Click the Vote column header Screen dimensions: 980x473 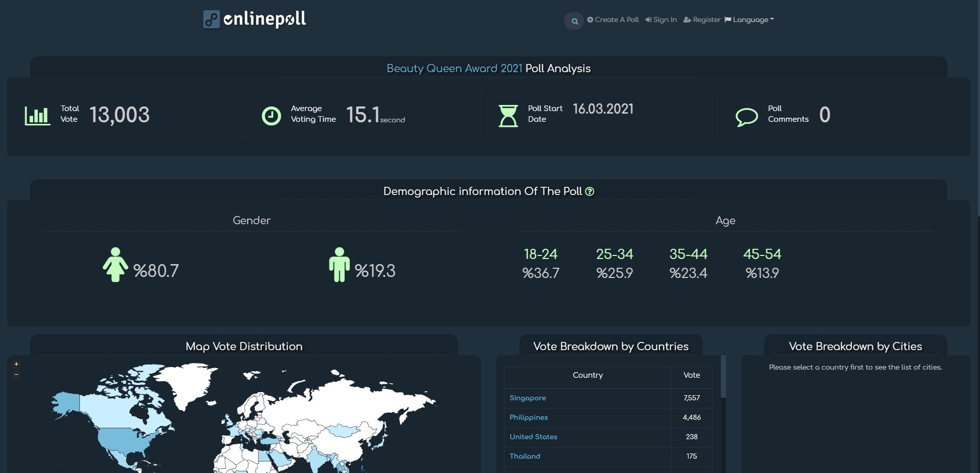[692, 375]
